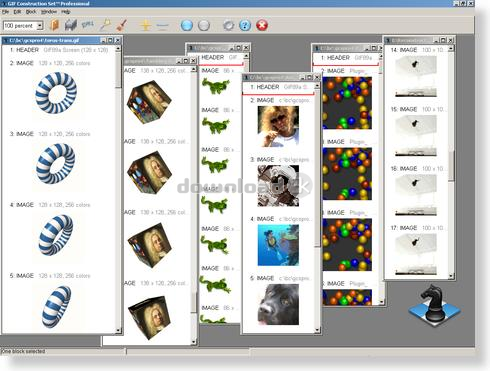Click bird thumbnail under 17: IMAGE
The image size is (490, 371).
[416, 254]
